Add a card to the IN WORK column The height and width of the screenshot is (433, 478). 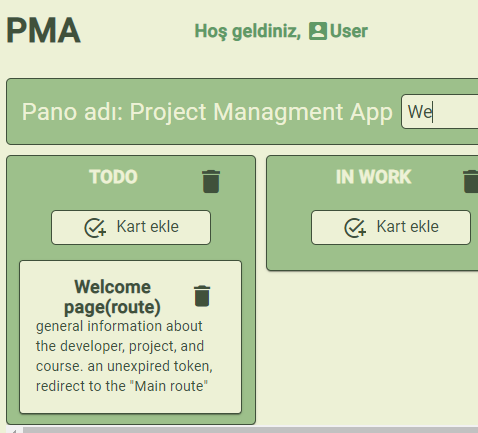click(391, 227)
